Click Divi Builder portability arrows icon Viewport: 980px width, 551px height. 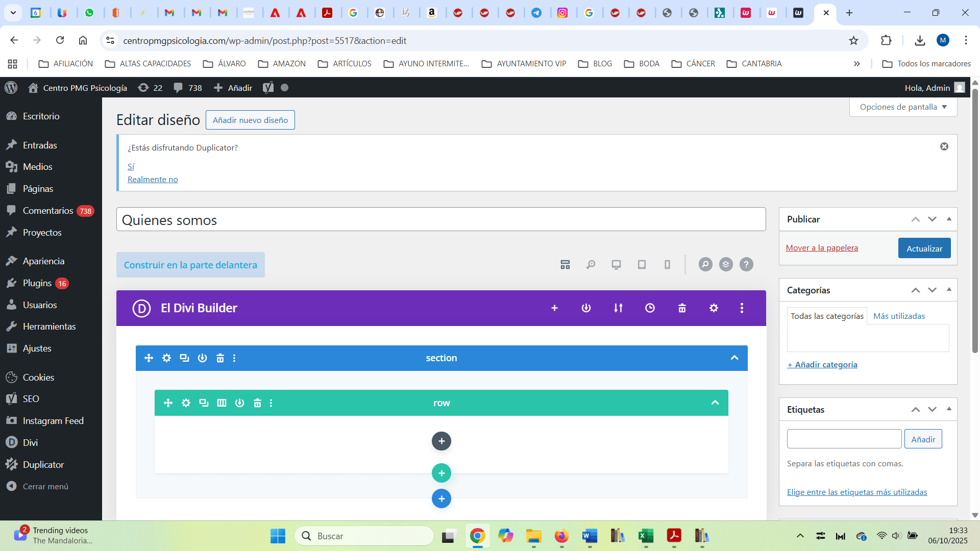618,308
